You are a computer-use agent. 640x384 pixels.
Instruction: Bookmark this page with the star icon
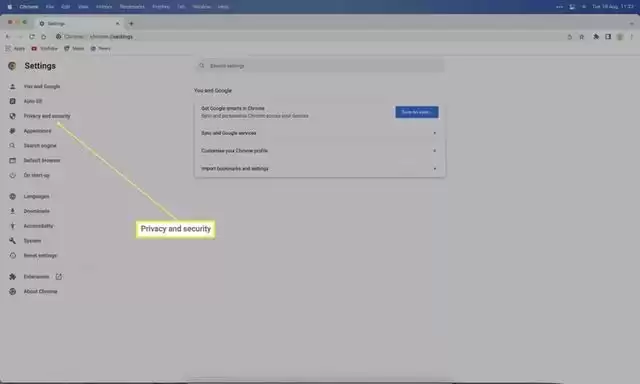tap(582, 37)
